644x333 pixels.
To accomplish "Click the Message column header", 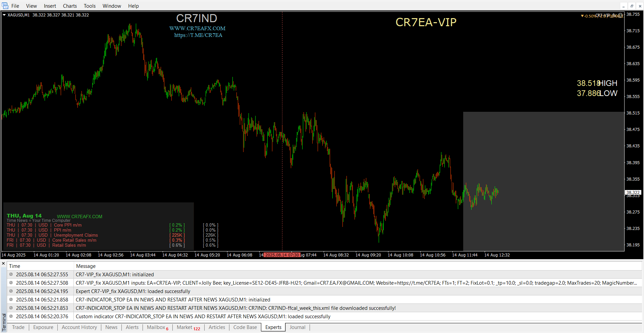I will pyautogui.click(x=358, y=266).
